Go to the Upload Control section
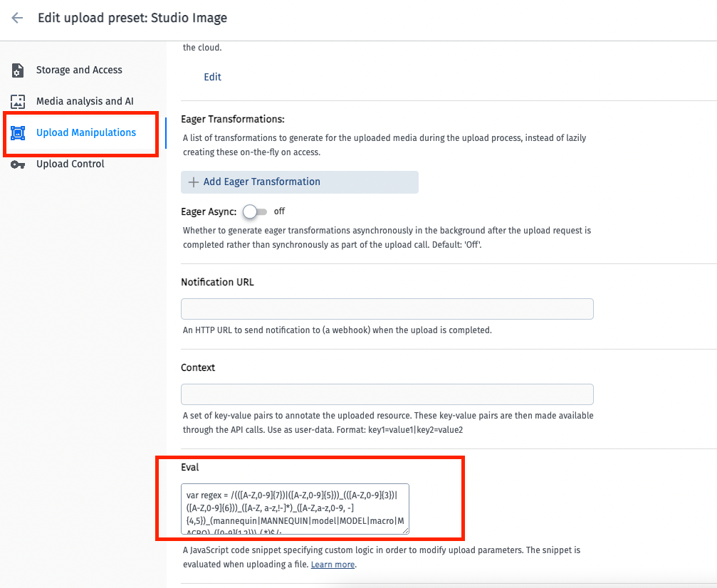The image size is (717, 588). (70, 164)
